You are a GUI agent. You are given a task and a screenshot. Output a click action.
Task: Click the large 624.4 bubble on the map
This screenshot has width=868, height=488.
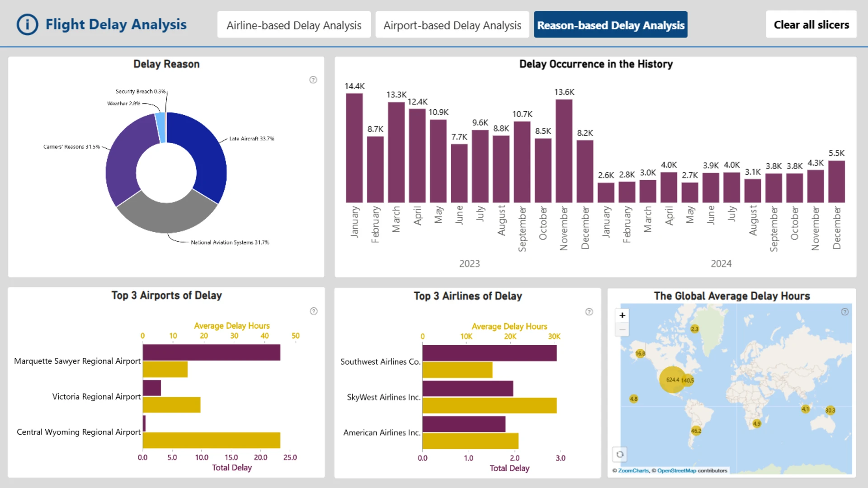click(672, 380)
